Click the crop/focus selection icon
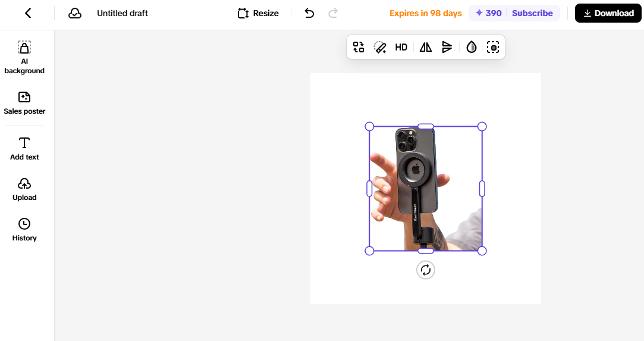Screen dimensions: 644x341 click(493, 47)
